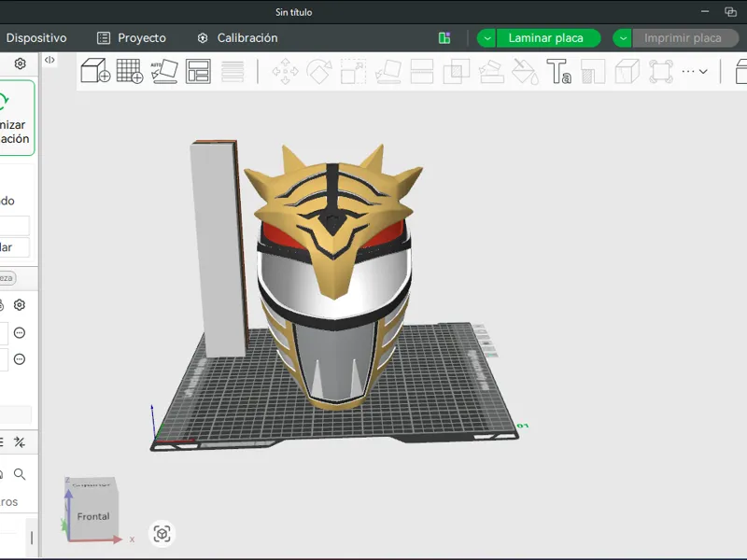
Task: Minimize the Sin título window
Action: click(705, 11)
